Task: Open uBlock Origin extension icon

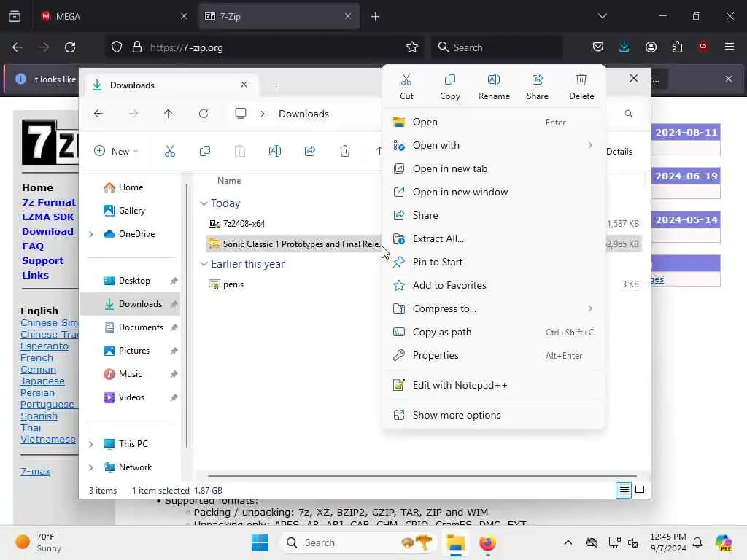Action: (703, 47)
